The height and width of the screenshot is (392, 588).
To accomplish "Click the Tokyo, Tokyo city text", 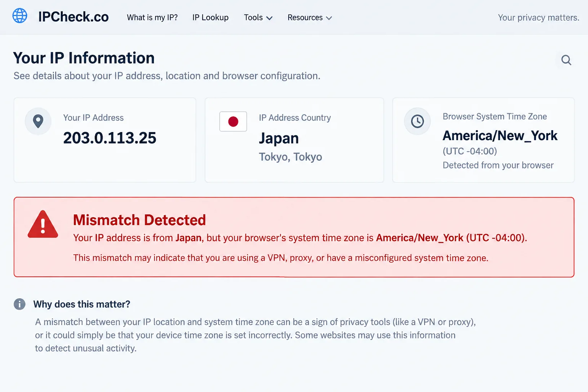I will [291, 157].
